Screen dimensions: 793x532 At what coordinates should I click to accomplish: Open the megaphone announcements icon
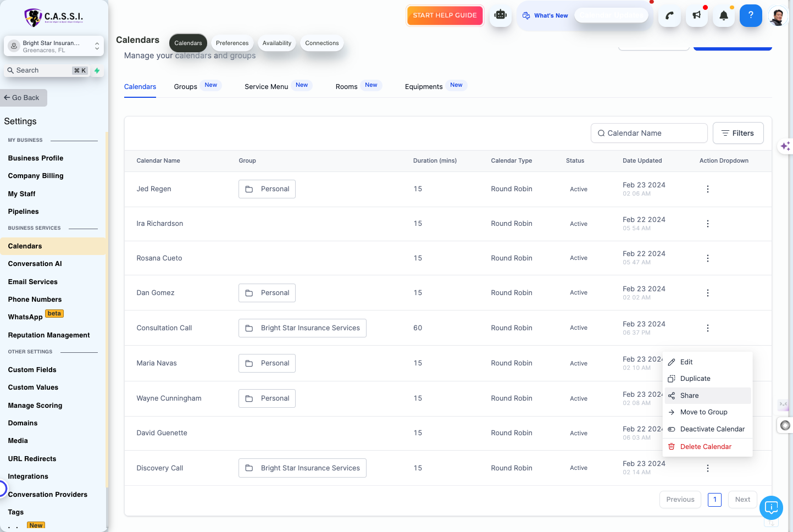(x=697, y=15)
